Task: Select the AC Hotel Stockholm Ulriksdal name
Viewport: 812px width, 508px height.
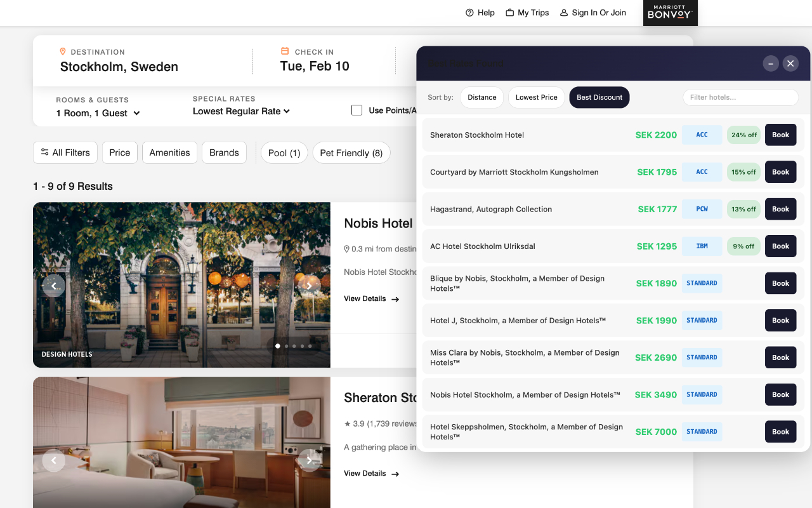Action: click(x=483, y=246)
